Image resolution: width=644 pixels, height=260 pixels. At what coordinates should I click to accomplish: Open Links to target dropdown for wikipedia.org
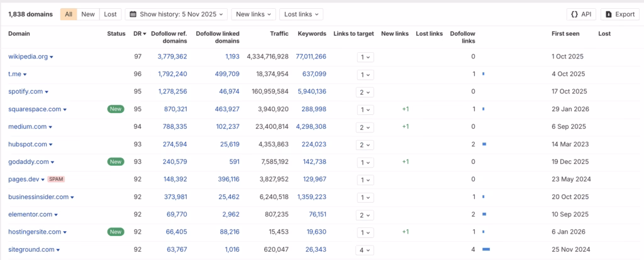tap(365, 57)
